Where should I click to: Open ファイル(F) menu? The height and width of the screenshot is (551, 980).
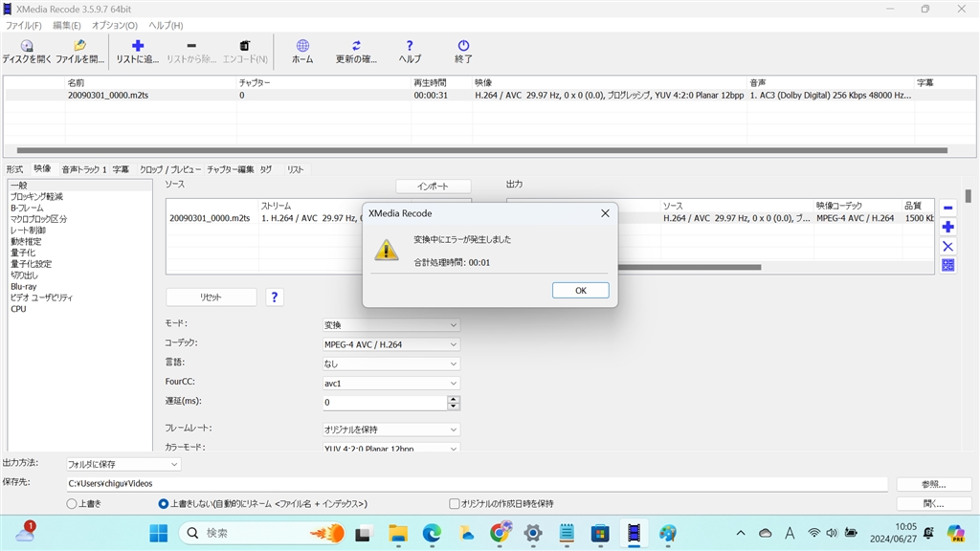[23, 26]
